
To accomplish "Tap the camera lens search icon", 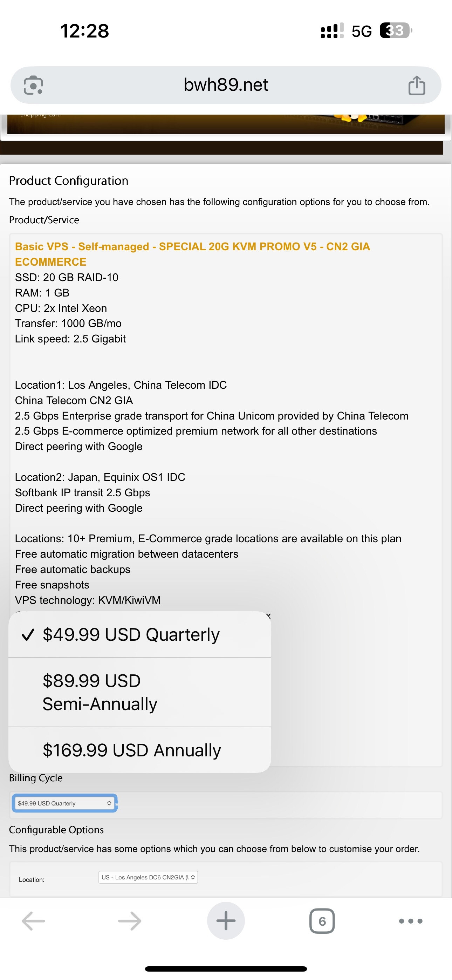I will click(x=34, y=85).
